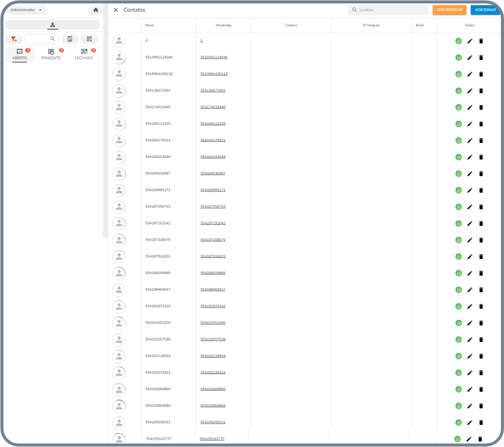Switch to the PENDENTE tab
The height and width of the screenshot is (447, 504).
tap(51, 54)
